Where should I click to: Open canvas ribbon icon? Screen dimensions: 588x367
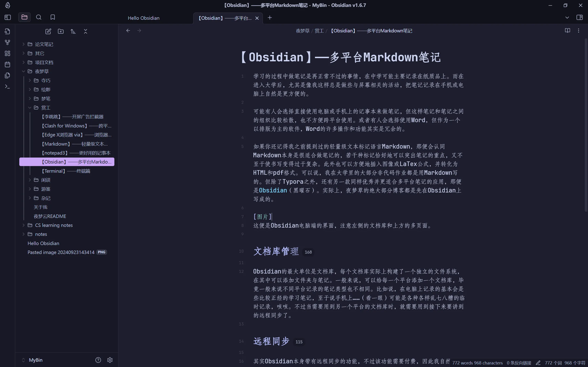point(8,54)
